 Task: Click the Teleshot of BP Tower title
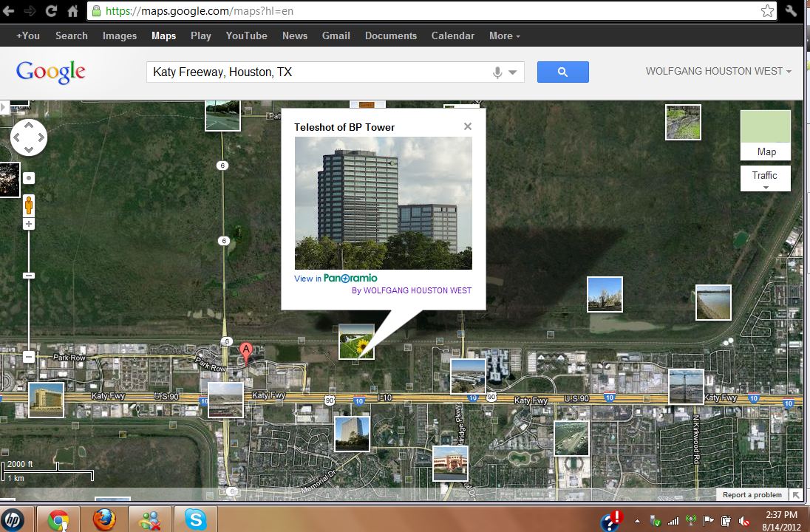(x=344, y=127)
